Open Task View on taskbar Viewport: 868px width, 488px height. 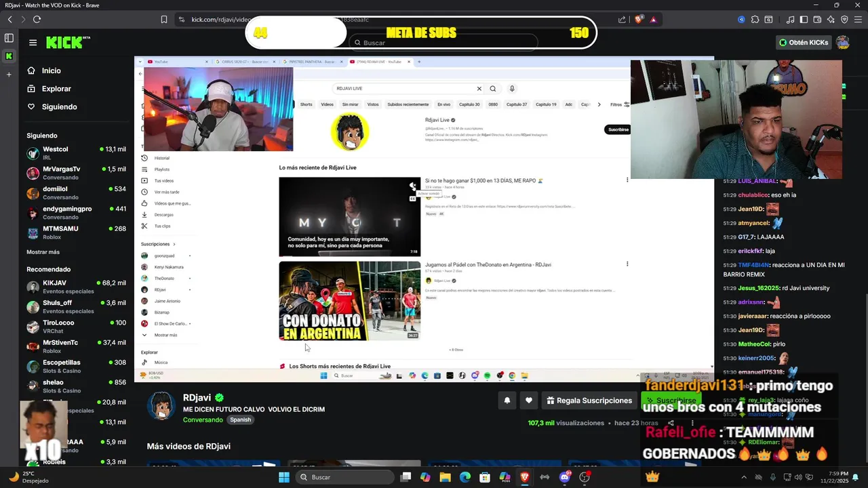pyautogui.click(x=406, y=477)
